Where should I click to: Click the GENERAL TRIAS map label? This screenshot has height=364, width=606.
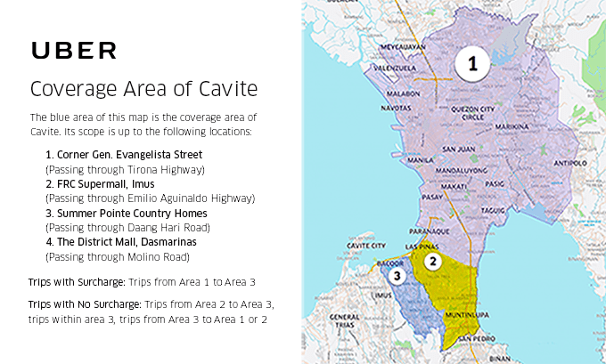point(344,321)
